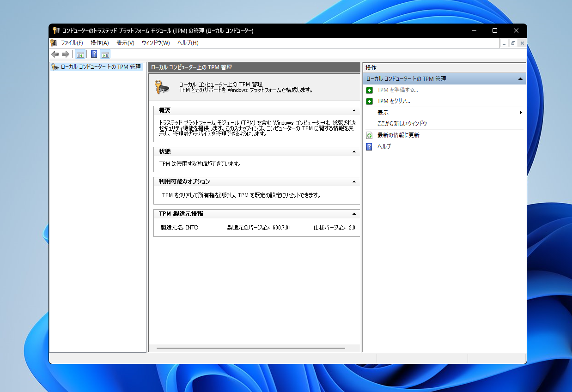Click the Back arrow toolbar icon
572x392 pixels.
tap(55, 54)
